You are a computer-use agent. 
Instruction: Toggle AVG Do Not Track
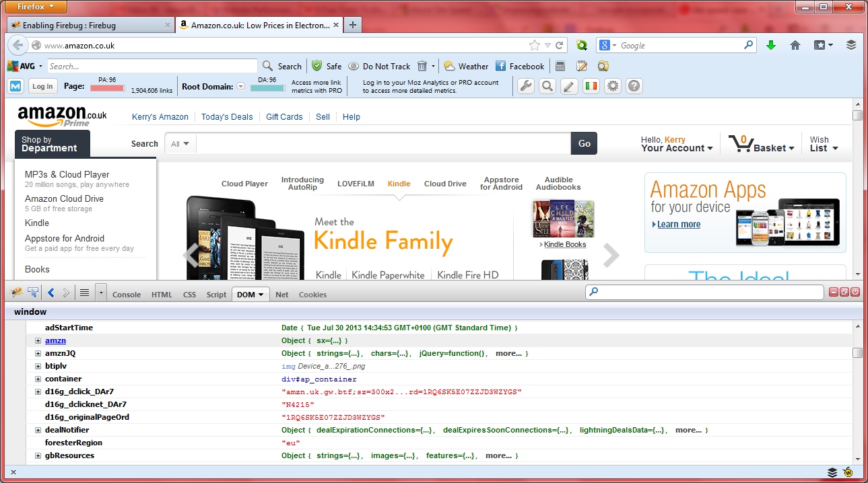(x=379, y=66)
